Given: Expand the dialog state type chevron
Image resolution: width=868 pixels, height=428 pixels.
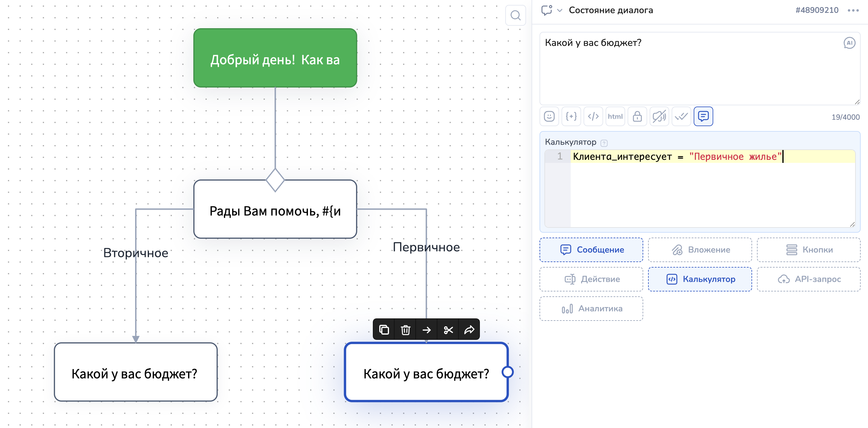Looking at the screenshot, I should pyautogui.click(x=560, y=10).
